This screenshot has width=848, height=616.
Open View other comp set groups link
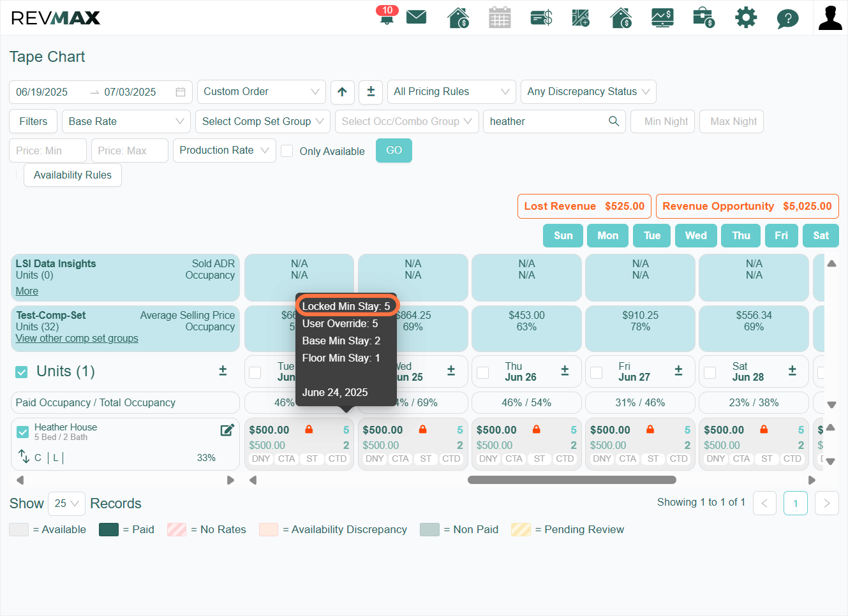(77, 338)
